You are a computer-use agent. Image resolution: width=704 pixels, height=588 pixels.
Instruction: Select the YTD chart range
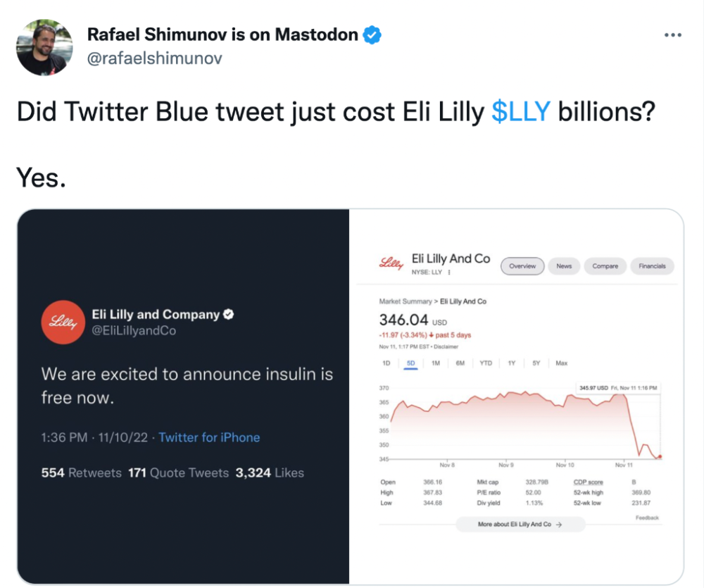[x=485, y=363]
